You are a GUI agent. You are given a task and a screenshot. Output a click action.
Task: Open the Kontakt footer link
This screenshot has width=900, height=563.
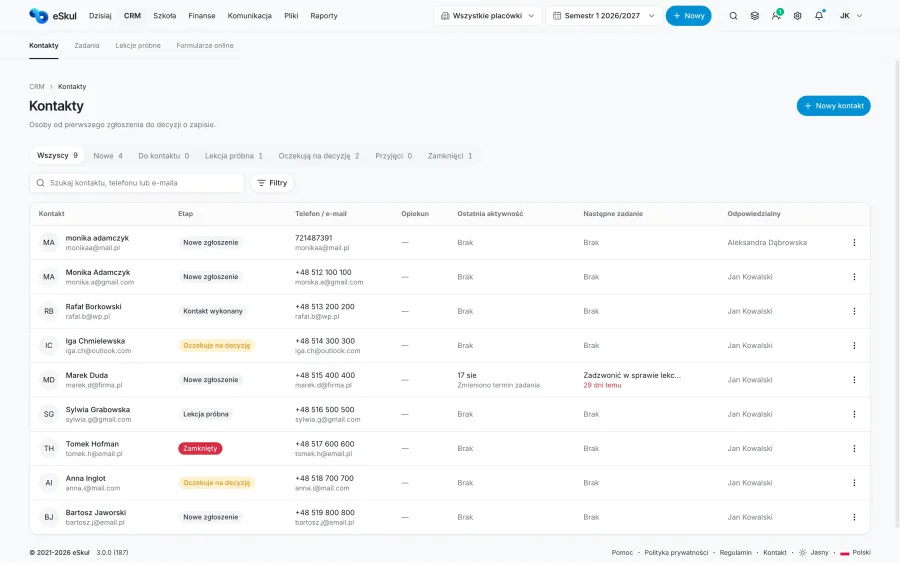pos(775,553)
